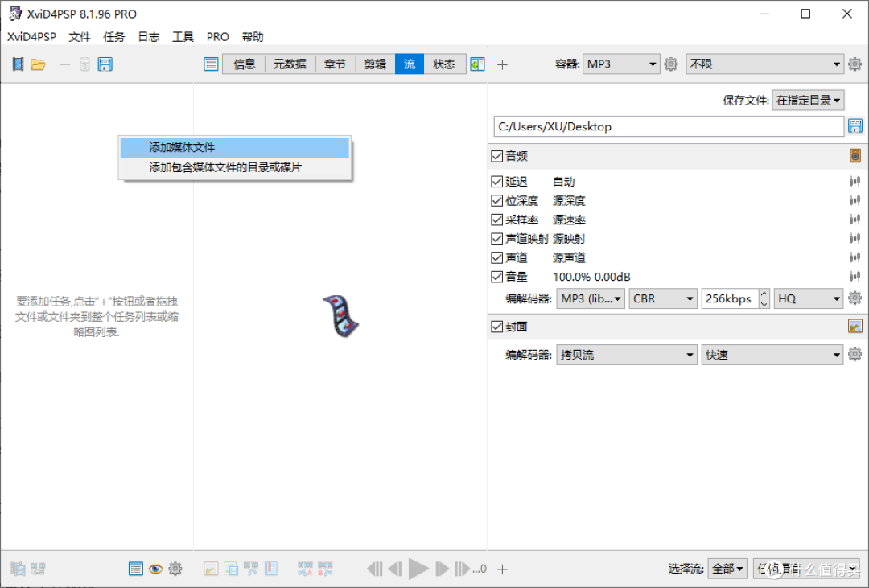Image resolution: width=869 pixels, height=588 pixels.
Task: Switch to the 剪辑 tab
Action: coord(375,64)
